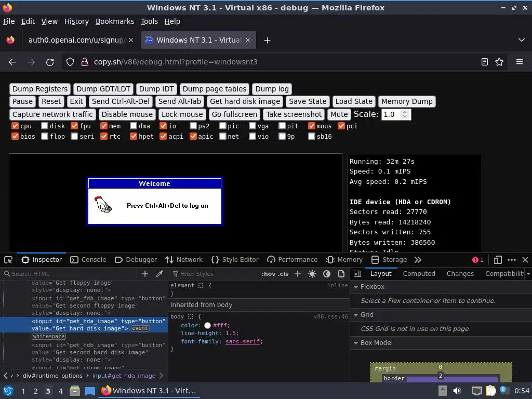This screenshot has width=532, height=399.
Task: Switch to the Console tab
Action: (x=88, y=260)
